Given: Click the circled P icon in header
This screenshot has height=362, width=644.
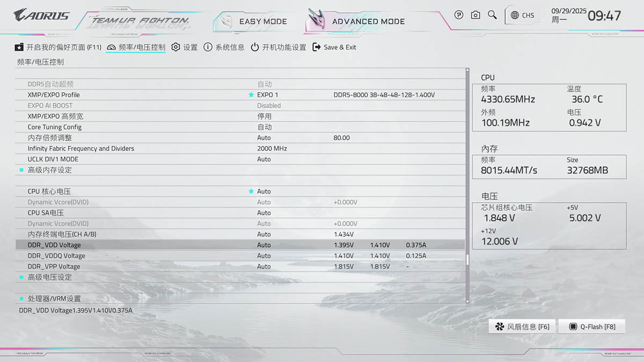Looking at the screenshot, I should point(459,15).
